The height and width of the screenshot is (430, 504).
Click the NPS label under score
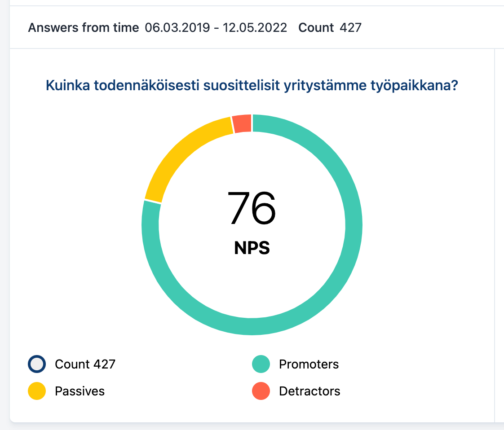252,248
